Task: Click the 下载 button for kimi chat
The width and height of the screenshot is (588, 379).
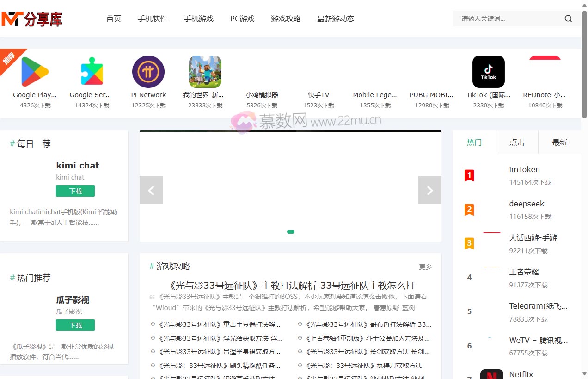Action: click(75, 191)
